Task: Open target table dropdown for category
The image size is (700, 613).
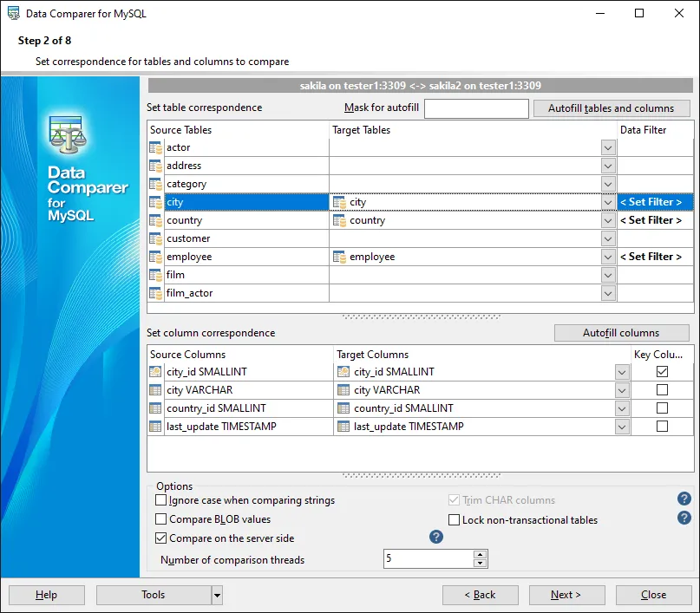Action: point(608,185)
